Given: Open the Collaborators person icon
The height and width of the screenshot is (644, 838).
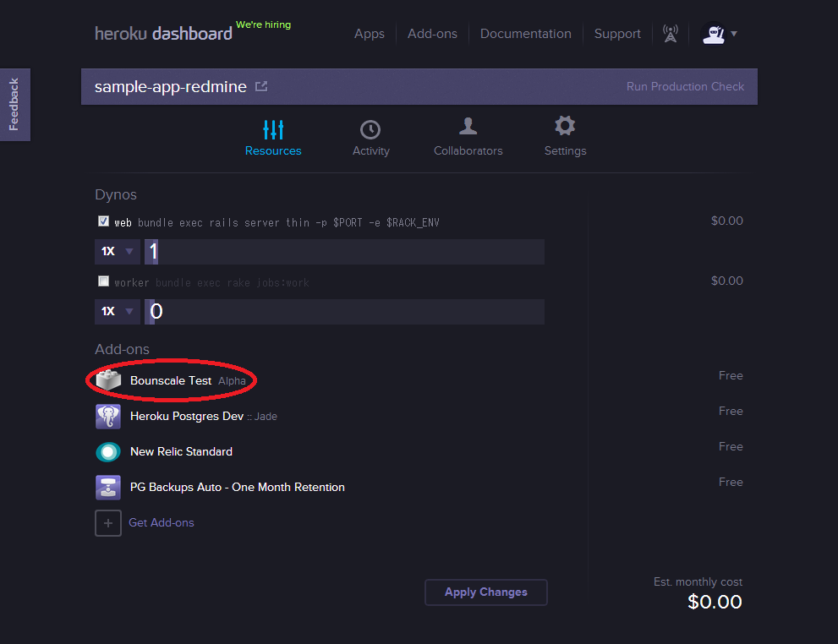Looking at the screenshot, I should click(468, 126).
